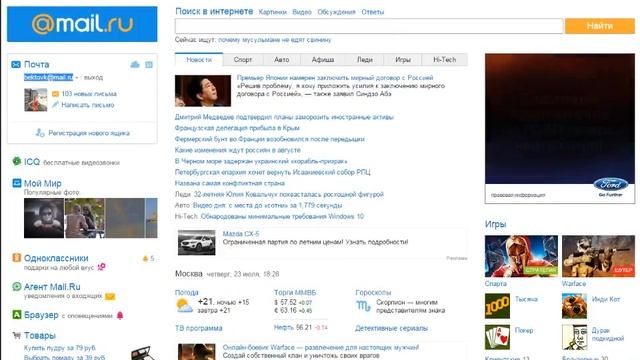Open the Французская делегация прибыла в Крым headline
This screenshot has width=640, height=360.
coord(237,128)
